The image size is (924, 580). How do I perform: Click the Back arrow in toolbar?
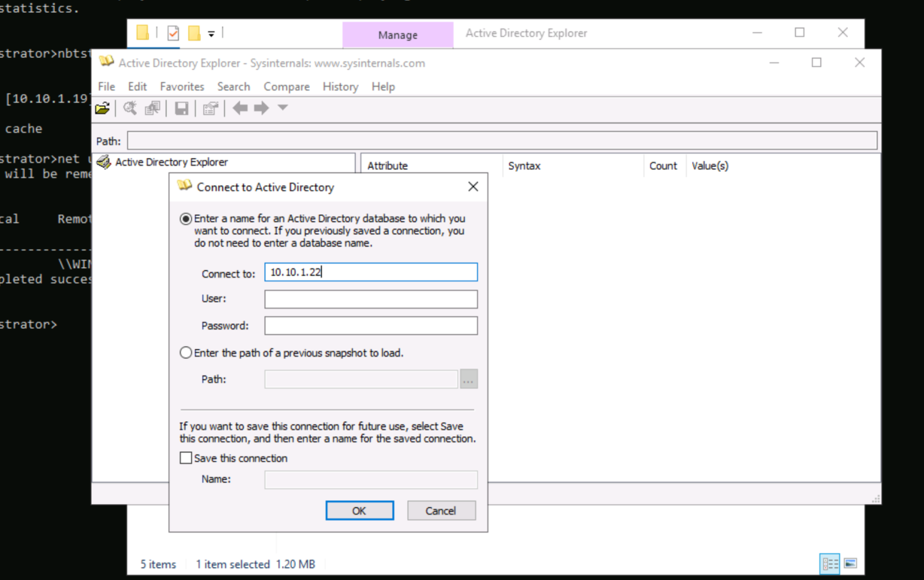[x=240, y=108]
